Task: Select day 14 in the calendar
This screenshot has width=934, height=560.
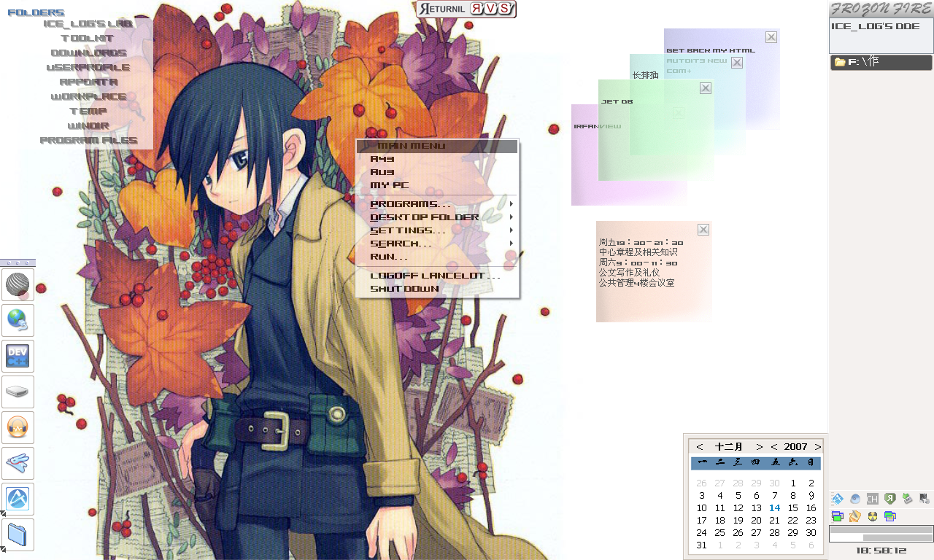Action: point(774,508)
